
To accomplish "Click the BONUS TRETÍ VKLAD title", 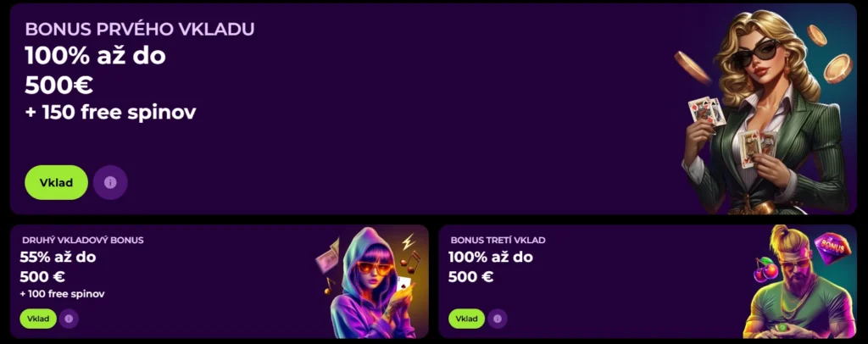I will tap(498, 240).
